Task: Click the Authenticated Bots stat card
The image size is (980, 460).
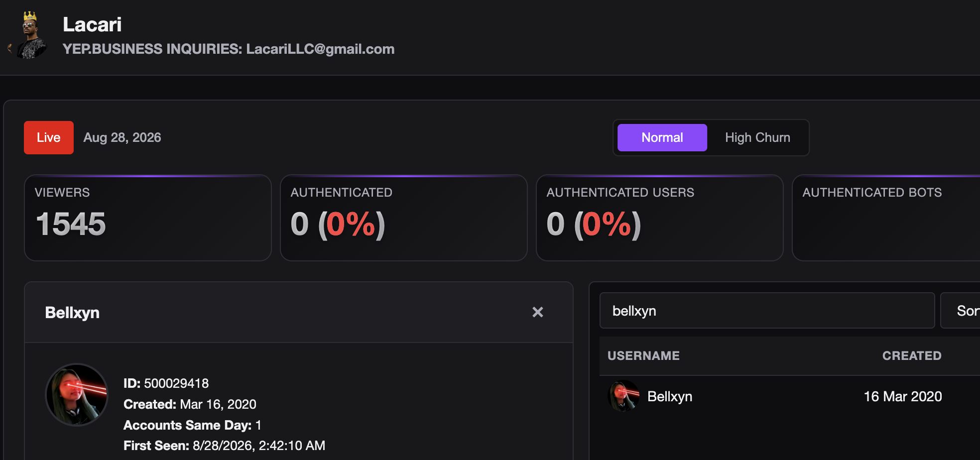Action: click(x=886, y=218)
